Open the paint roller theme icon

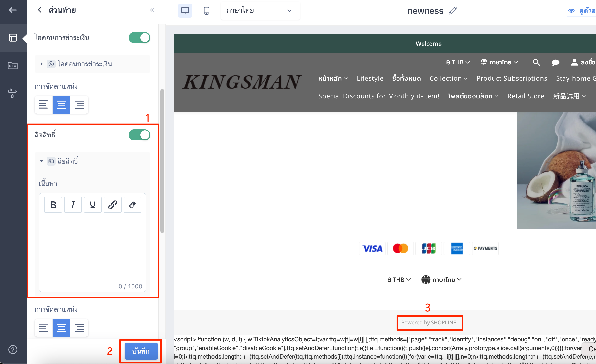click(13, 93)
